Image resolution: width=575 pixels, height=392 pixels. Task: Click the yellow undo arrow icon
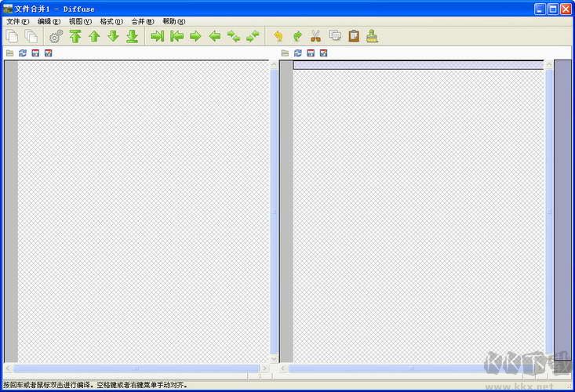(x=278, y=36)
